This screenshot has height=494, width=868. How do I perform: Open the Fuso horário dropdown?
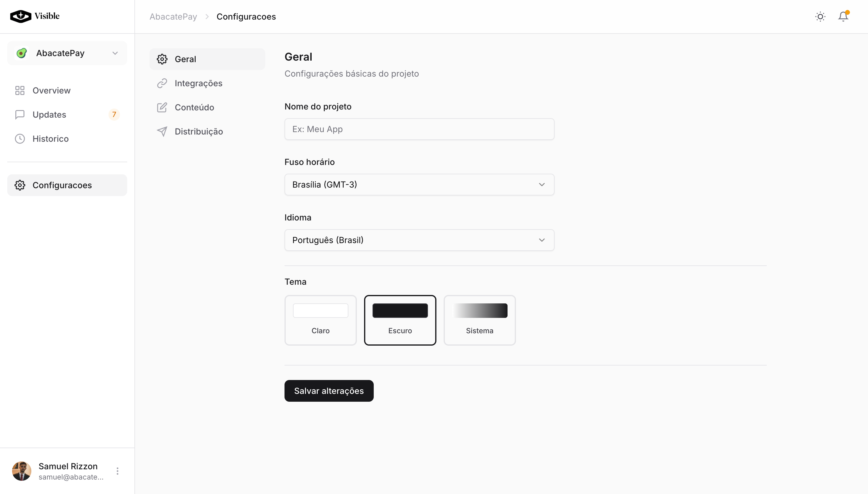[x=419, y=185]
